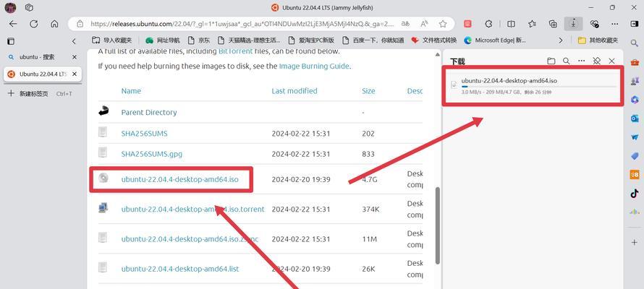Screen dimensions: 644x289
Task: Open the workspaces icon beside the avatar
Action: pos(29,7)
